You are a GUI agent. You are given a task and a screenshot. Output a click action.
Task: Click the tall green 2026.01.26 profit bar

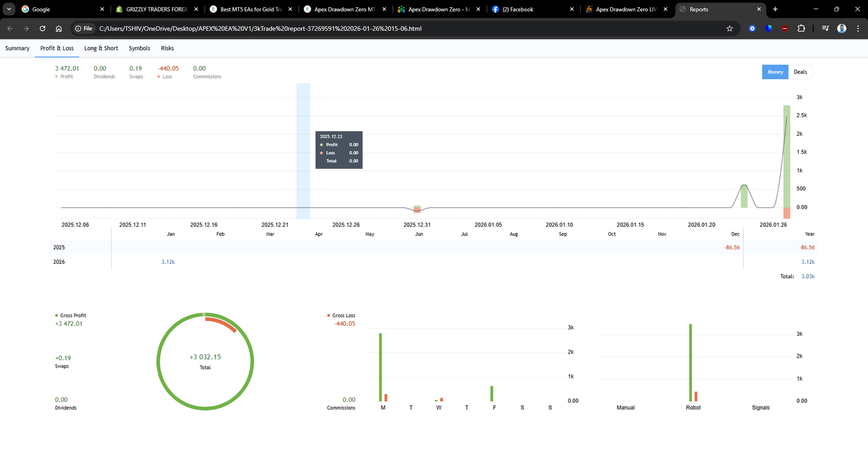click(x=786, y=156)
